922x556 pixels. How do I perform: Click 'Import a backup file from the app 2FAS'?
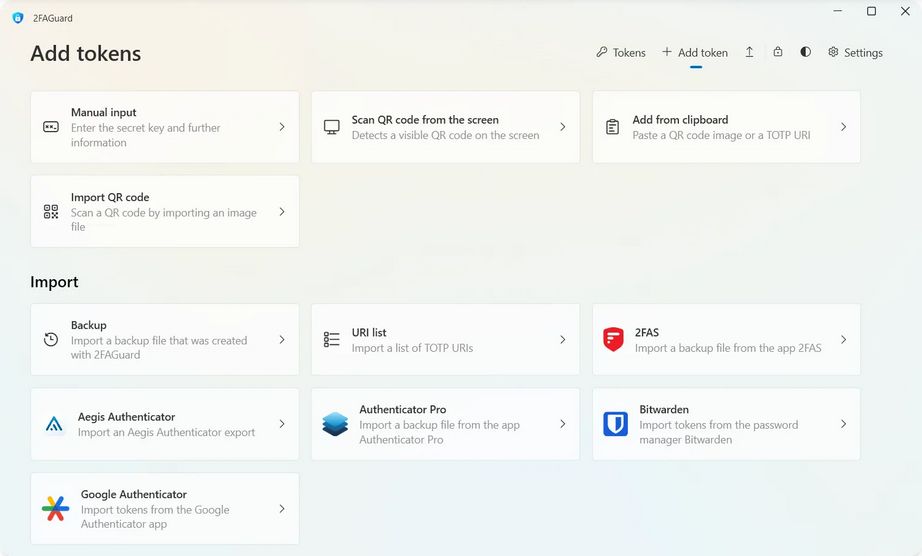pos(728,348)
